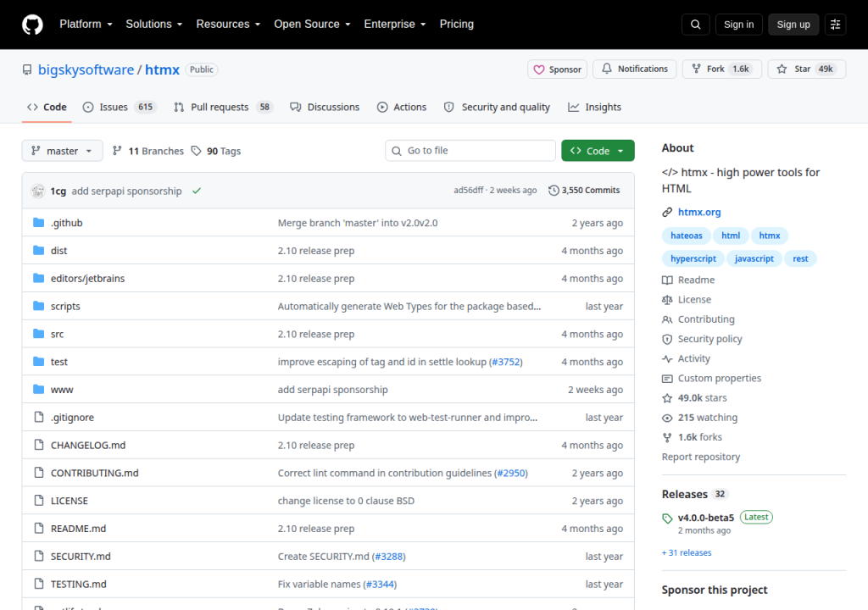Expand the Platform menu
This screenshot has width=868, height=610.
coord(86,25)
